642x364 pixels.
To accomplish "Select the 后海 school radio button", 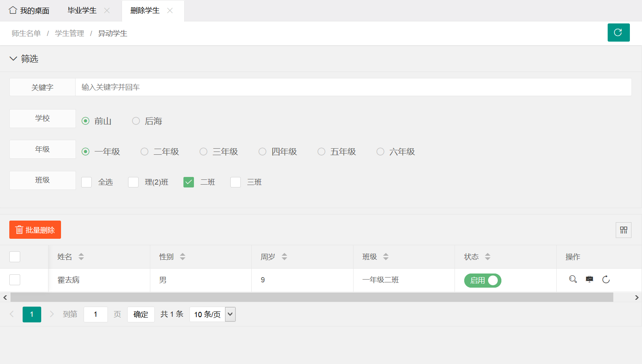I will click(136, 121).
